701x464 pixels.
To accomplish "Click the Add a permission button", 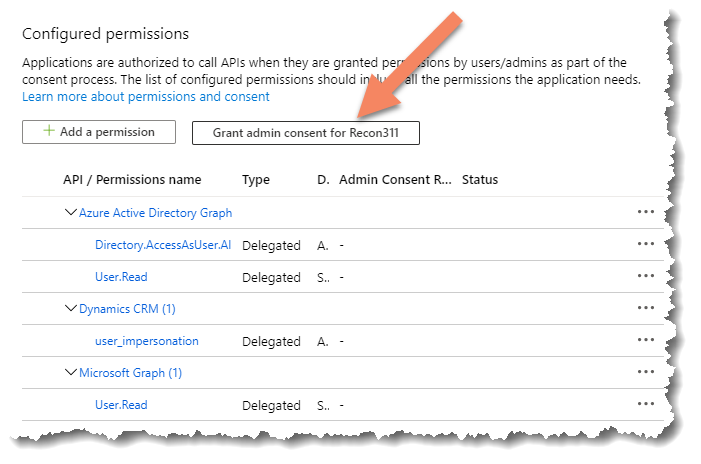I will pos(99,131).
